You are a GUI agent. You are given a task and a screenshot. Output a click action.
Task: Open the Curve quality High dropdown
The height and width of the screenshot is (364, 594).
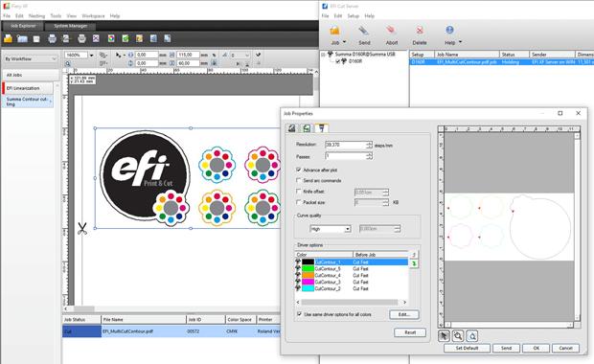pyautogui.click(x=348, y=229)
